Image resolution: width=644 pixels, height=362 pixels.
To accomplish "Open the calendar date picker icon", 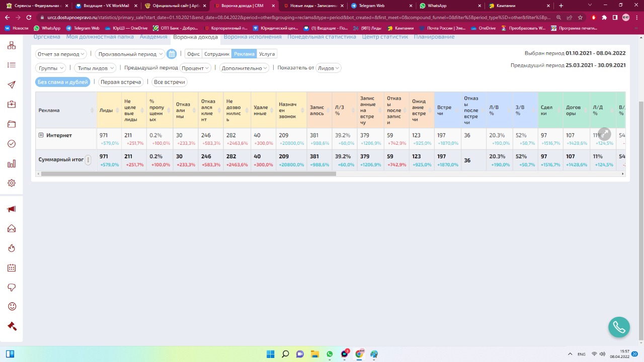I will click(172, 54).
